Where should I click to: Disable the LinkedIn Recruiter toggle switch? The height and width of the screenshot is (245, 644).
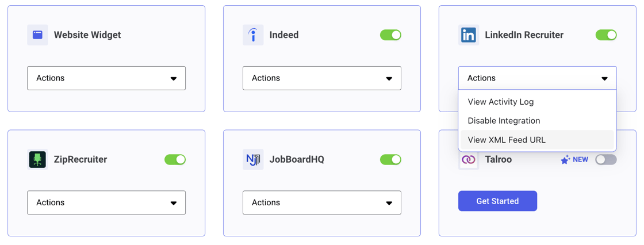click(x=606, y=35)
